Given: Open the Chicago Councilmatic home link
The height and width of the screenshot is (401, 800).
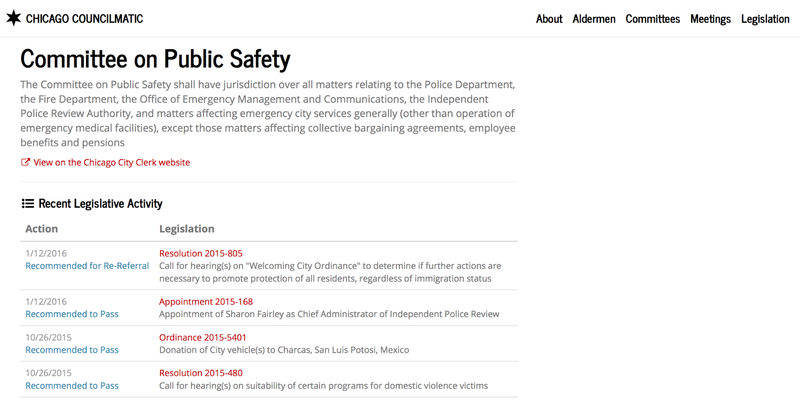Looking at the screenshot, I should point(84,19).
